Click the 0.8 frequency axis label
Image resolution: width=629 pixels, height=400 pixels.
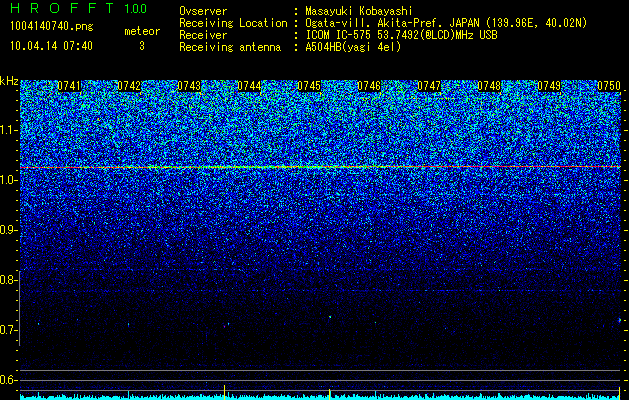(8, 280)
